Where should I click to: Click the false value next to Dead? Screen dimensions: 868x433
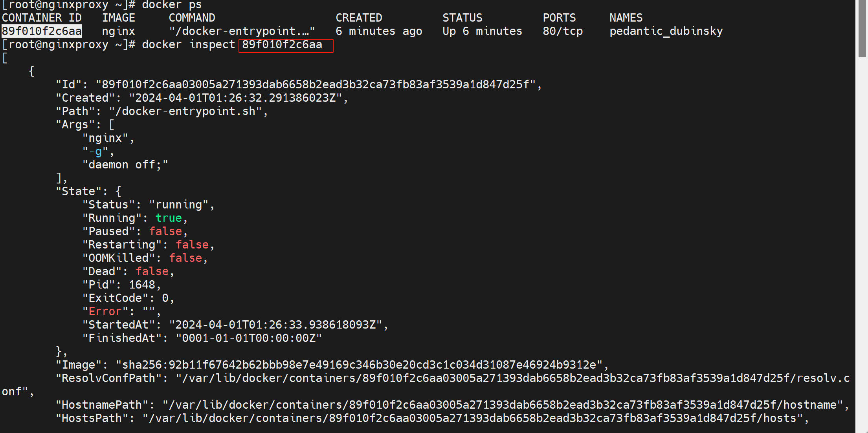tap(152, 271)
